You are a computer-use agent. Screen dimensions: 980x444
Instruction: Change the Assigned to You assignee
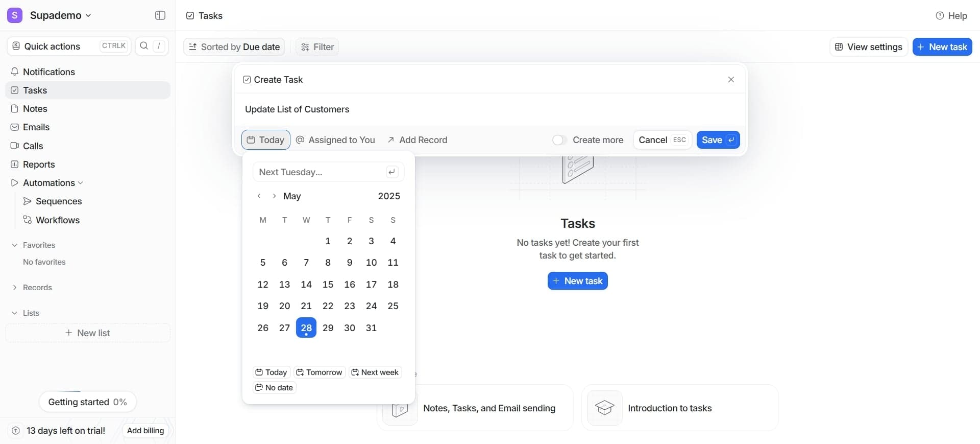[x=335, y=140]
